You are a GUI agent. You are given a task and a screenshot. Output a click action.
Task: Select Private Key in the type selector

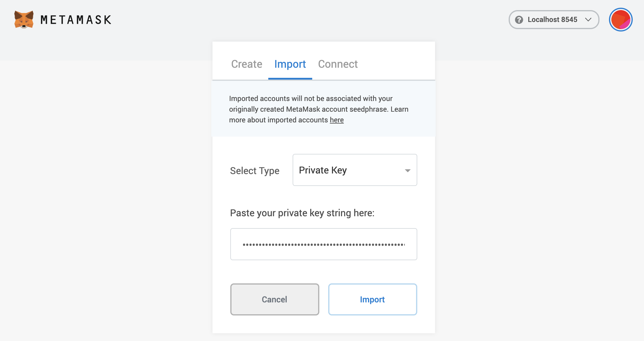pyautogui.click(x=323, y=170)
